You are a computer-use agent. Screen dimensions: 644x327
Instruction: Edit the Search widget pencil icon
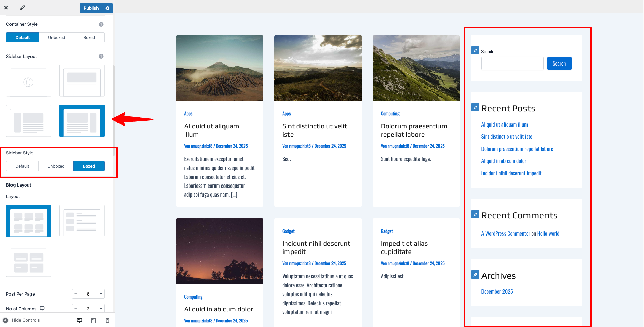click(x=475, y=50)
